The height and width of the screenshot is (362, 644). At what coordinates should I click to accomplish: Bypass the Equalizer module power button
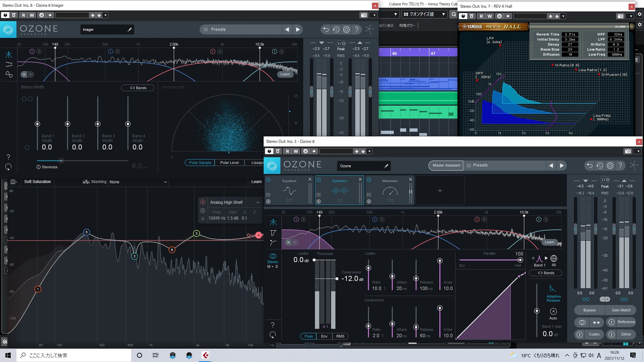[x=268, y=180]
